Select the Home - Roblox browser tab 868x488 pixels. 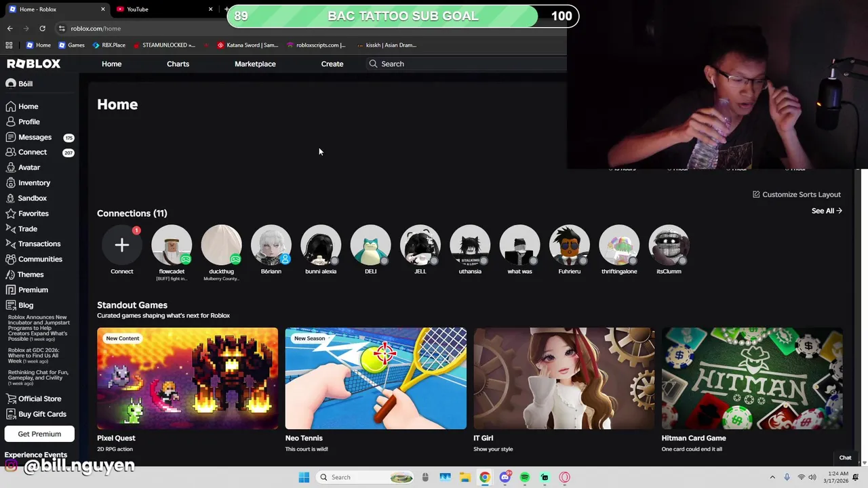(x=56, y=9)
